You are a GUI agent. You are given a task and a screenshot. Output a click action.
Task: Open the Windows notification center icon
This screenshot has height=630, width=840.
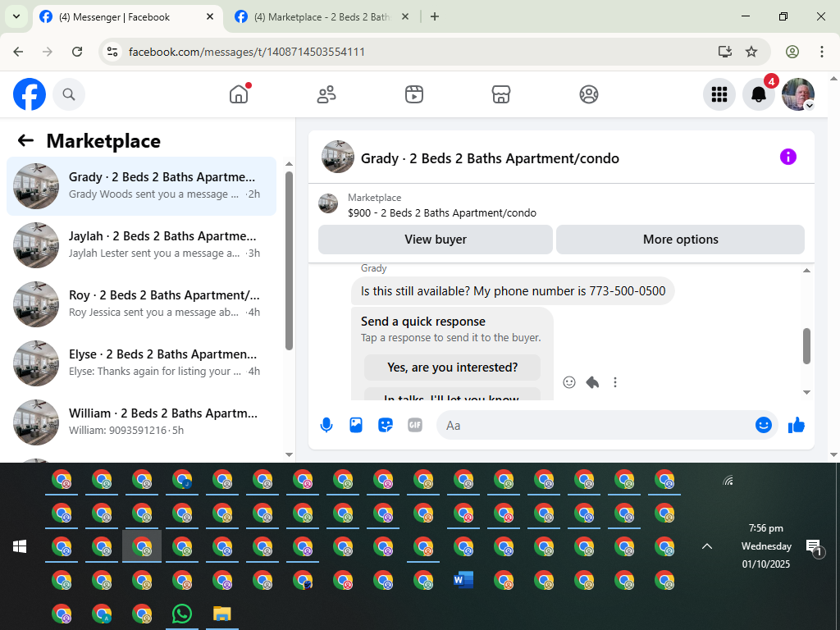815,547
